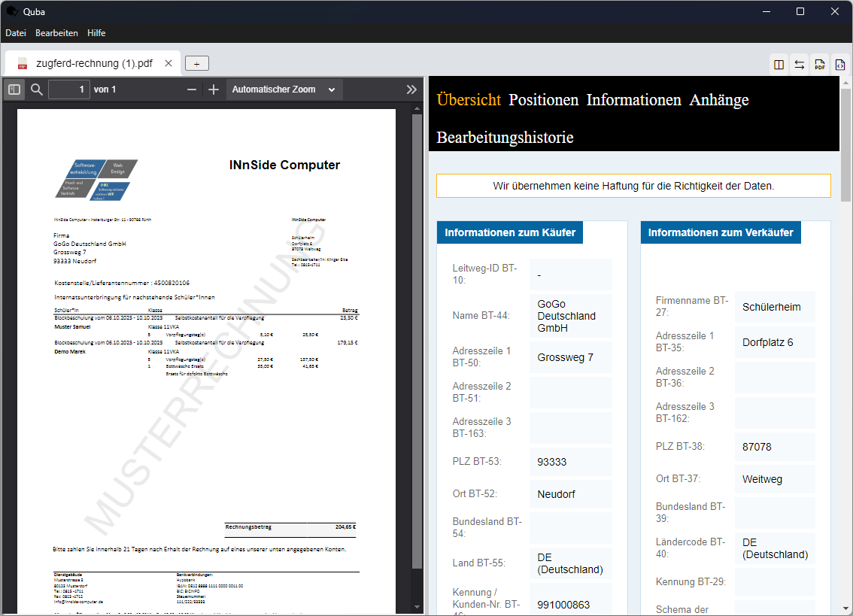Image resolution: width=853 pixels, height=616 pixels.
Task: Toggle the split view layout icon
Action: tap(779, 65)
